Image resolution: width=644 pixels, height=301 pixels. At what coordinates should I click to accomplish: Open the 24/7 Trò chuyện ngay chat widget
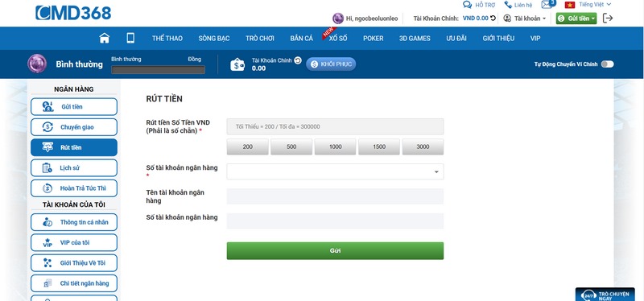point(605,295)
